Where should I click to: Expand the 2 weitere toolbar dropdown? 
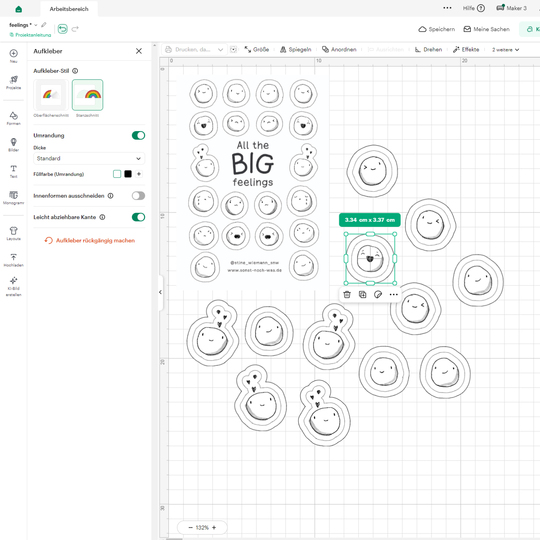505,50
